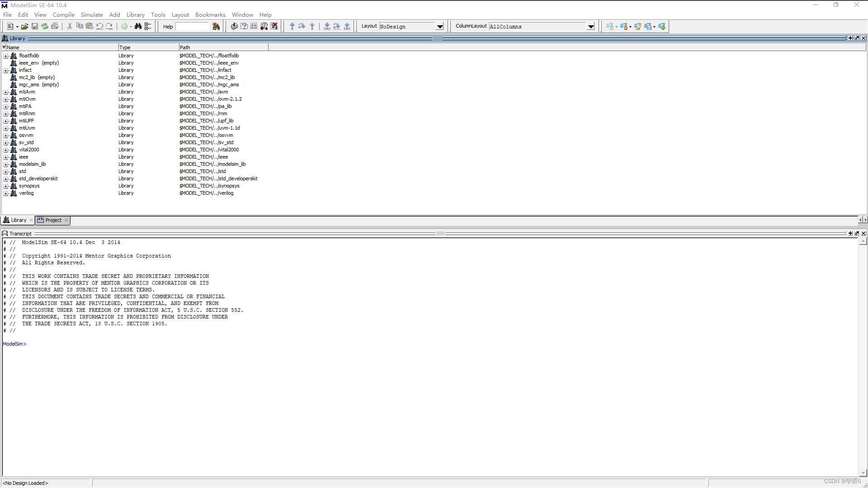Viewport: 868px width, 488px height.
Task: Click the Open file folder icon
Action: 24,27
